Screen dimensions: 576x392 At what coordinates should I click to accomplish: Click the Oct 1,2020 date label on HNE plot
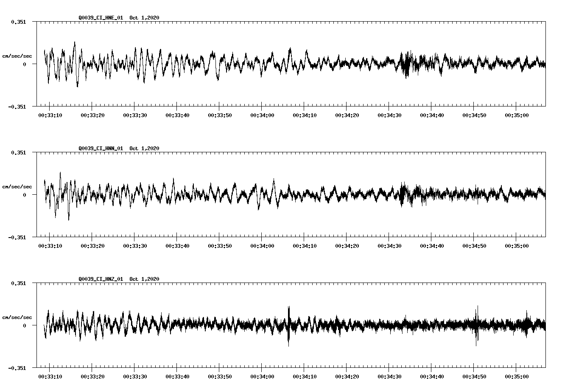pyautogui.click(x=145, y=18)
